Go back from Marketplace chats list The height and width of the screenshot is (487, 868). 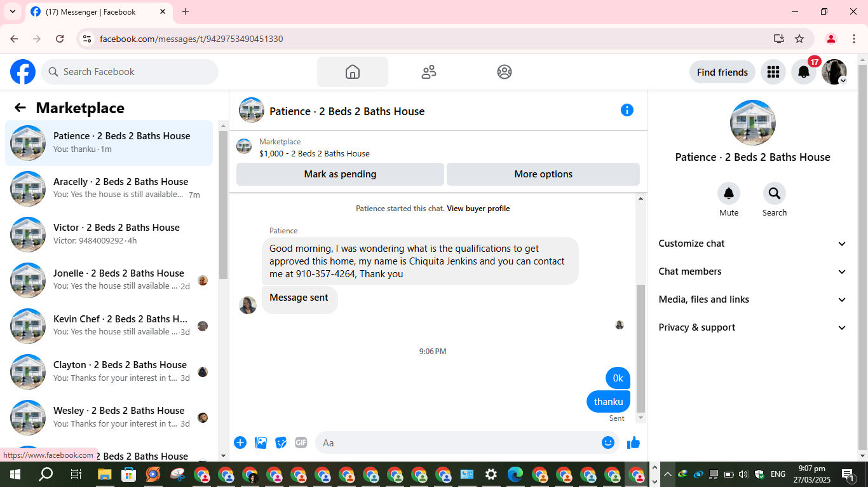click(x=20, y=108)
